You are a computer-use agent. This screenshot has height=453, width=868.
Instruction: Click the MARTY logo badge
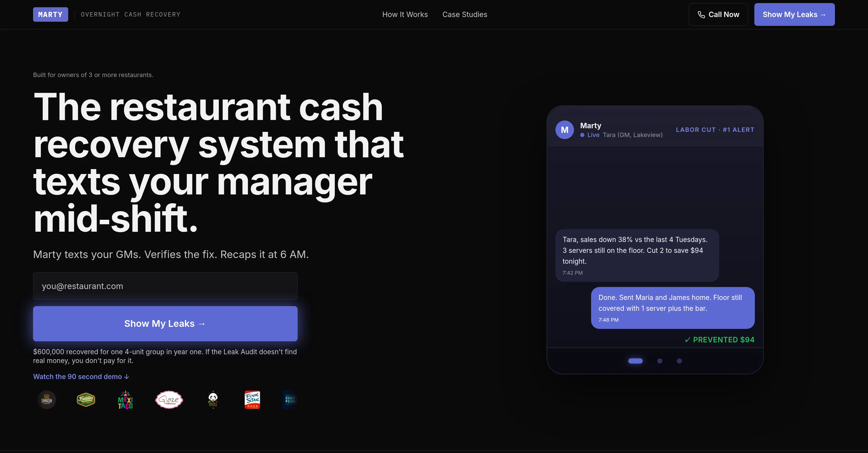51,14
